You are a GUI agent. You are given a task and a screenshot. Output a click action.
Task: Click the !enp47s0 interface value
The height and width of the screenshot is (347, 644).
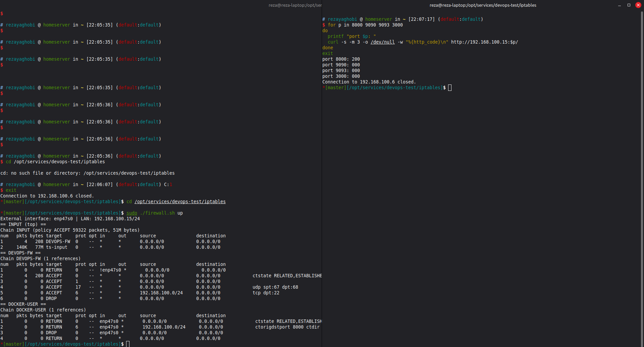click(110, 270)
